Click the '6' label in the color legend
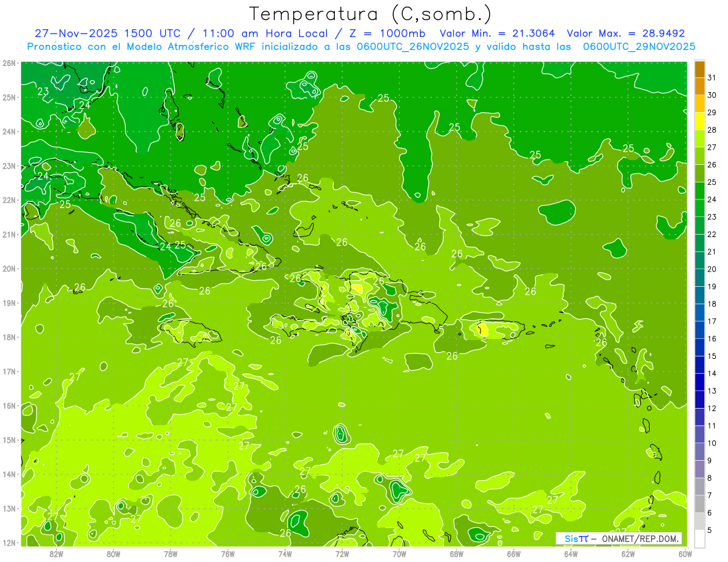The width and height of the screenshot is (728, 562). click(x=710, y=513)
